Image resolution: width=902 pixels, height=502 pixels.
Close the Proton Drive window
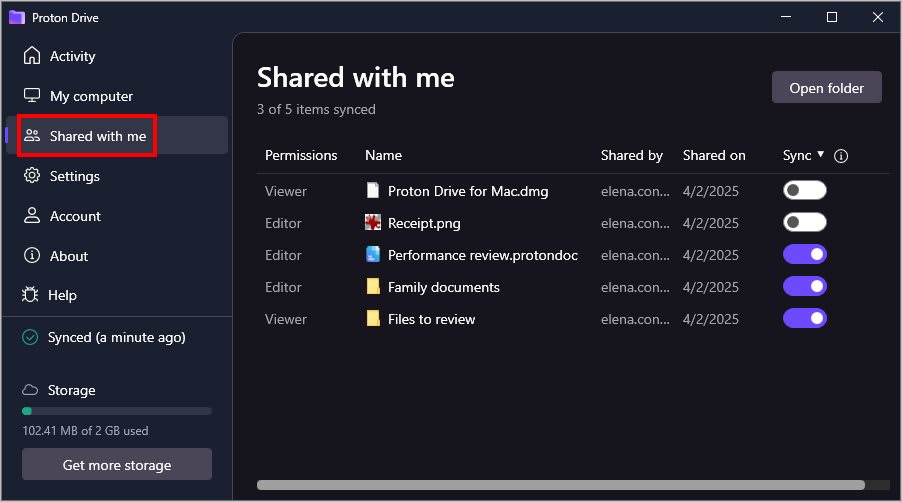pyautogui.click(x=878, y=17)
